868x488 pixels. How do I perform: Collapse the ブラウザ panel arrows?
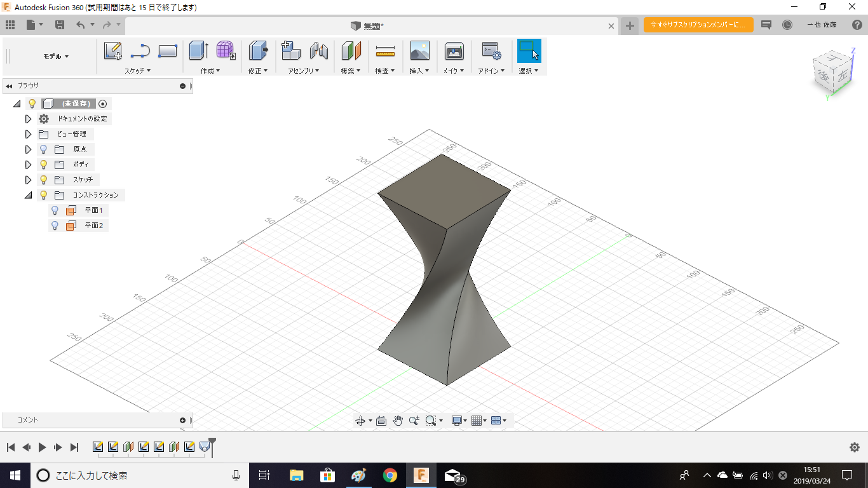pos(9,86)
